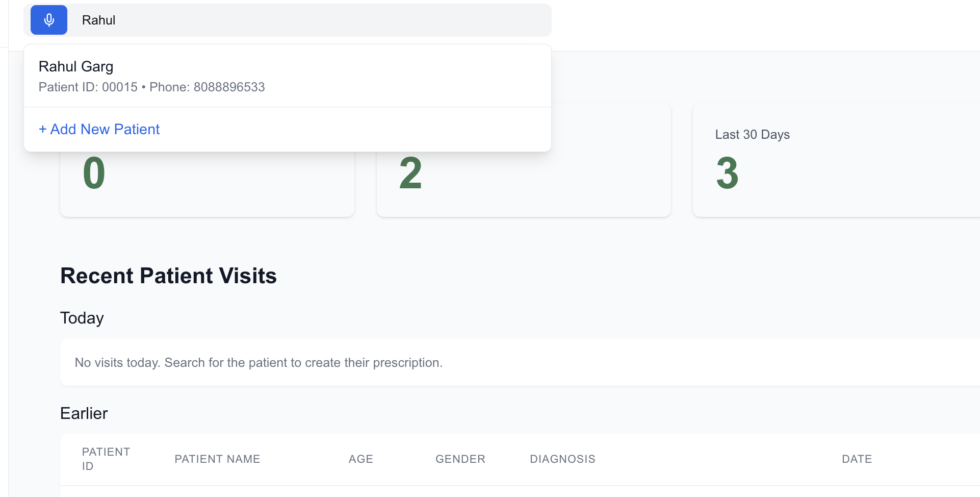Image resolution: width=980 pixels, height=497 pixels.
Task: Click the stat number 3
Action: [x=727, y=173]
